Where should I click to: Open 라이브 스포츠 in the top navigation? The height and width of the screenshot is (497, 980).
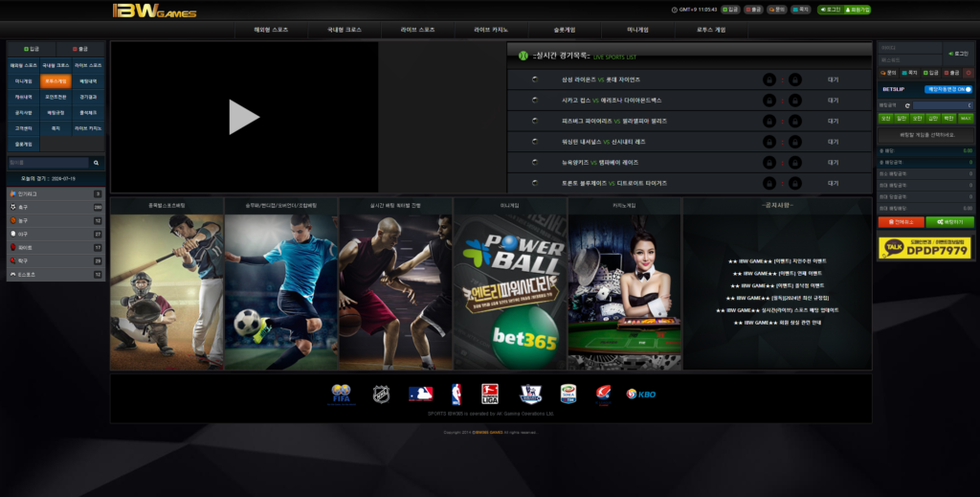coord(413,30)
